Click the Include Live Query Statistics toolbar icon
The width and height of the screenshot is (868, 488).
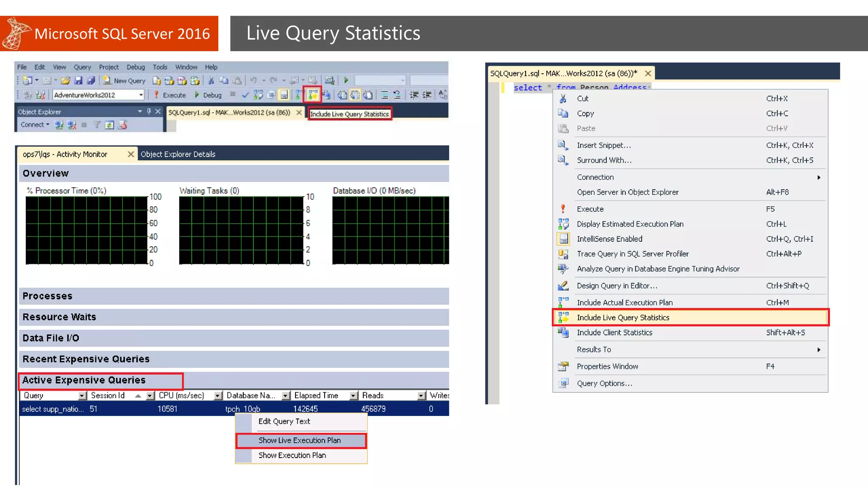pos(312,95)
